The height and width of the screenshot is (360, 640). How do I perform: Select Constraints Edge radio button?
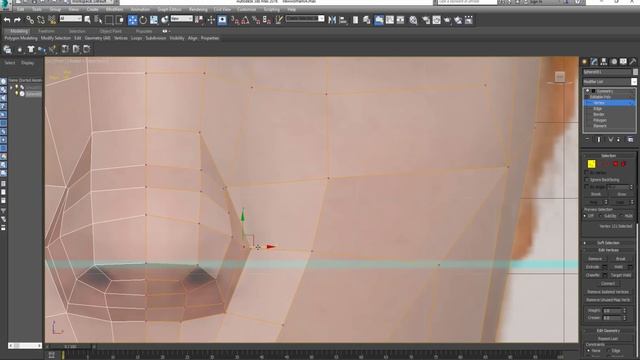point(609,351)
